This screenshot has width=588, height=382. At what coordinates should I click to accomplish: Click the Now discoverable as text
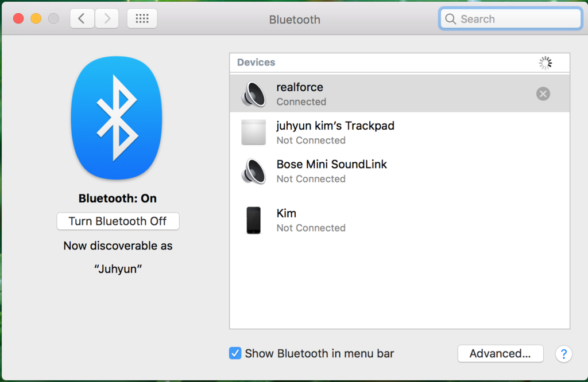point(118,245)
